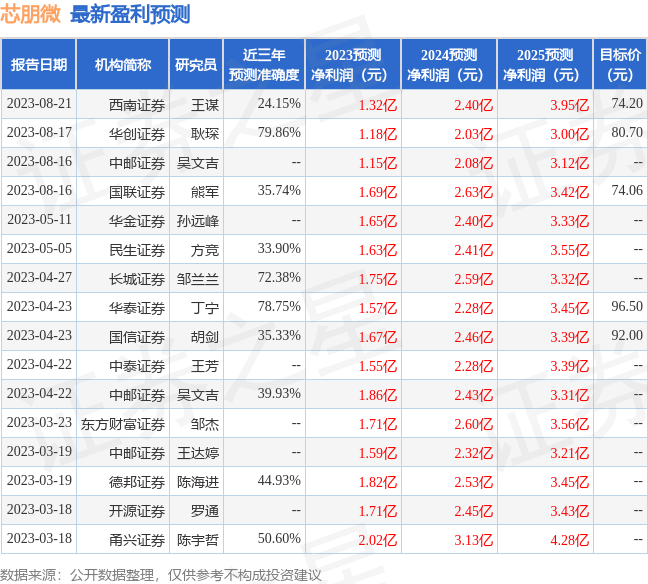Click the 芯朋微 title text
The width and height of the screenshot is (648, 584).
[x=31, y=15]
